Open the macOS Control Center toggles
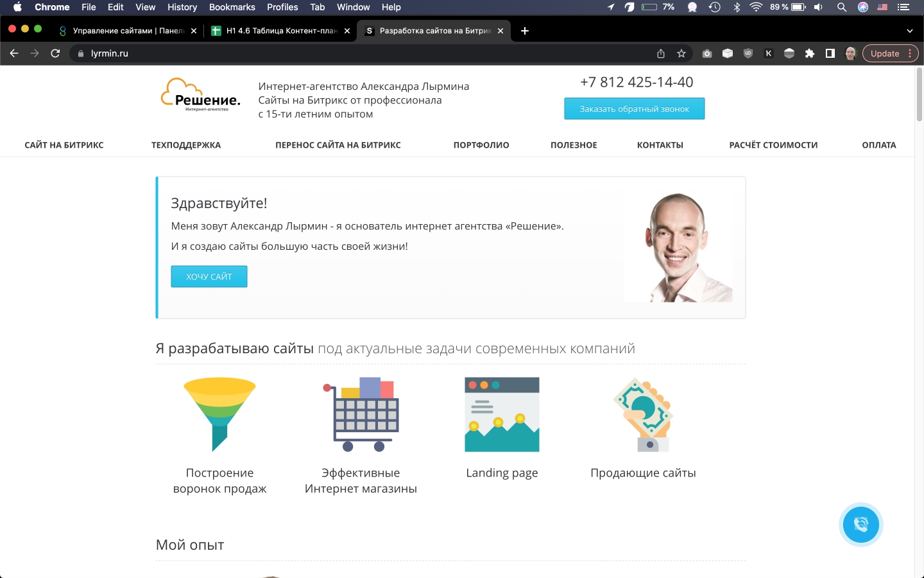The width and height of the screenshot is (924, 578). (903, 7)
